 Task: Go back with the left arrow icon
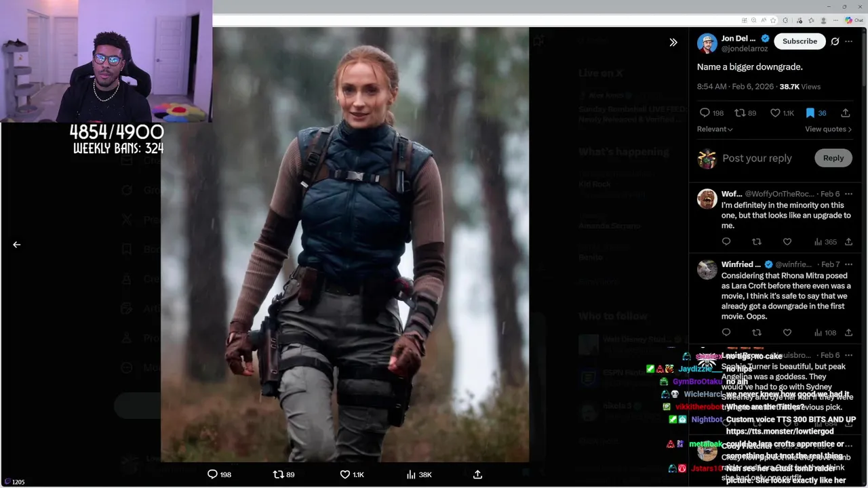pyautogui.click(x=17, y=245)
